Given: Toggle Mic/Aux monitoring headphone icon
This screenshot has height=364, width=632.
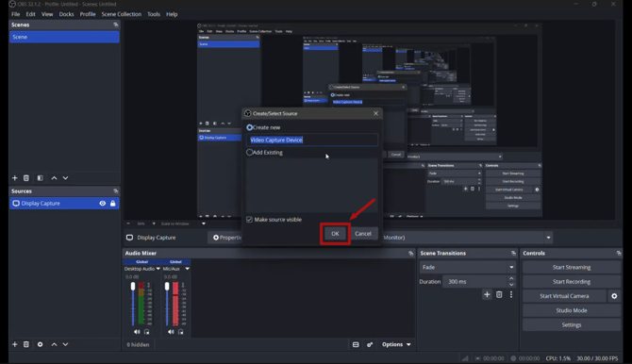Looking at the screenshot, I should click(180, 332).
